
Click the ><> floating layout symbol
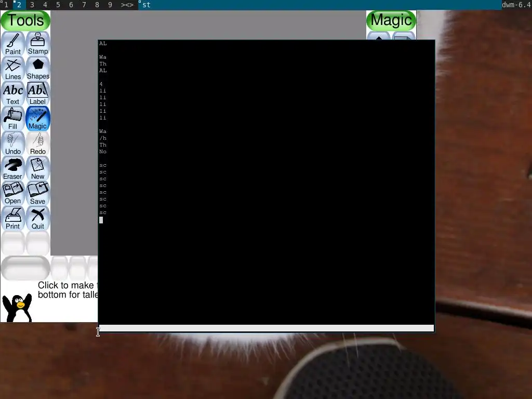pyautogui.click(x=127, y=5)
